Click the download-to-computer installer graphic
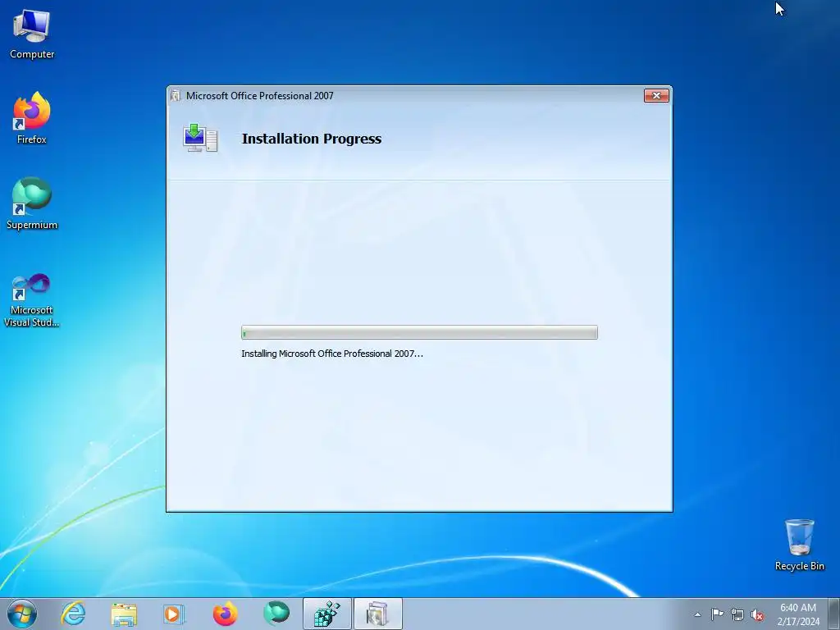 click(200, 138)
